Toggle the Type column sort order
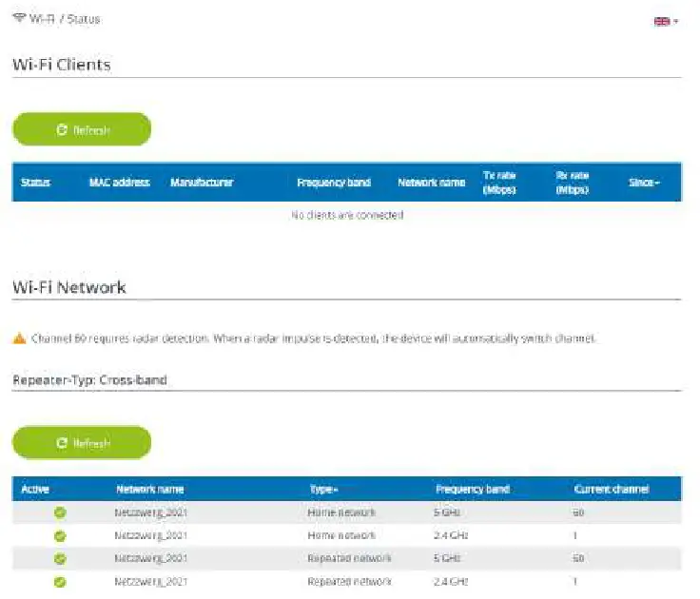 323,490
